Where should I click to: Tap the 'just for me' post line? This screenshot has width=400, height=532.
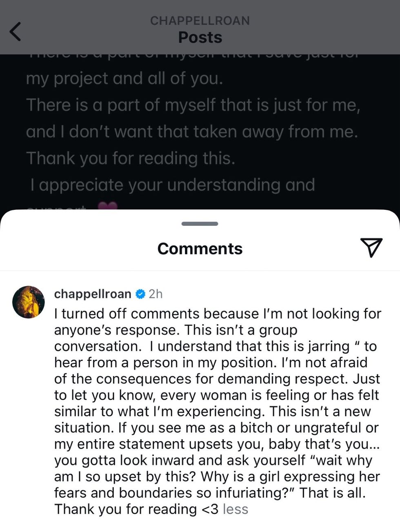coord(193,105)
